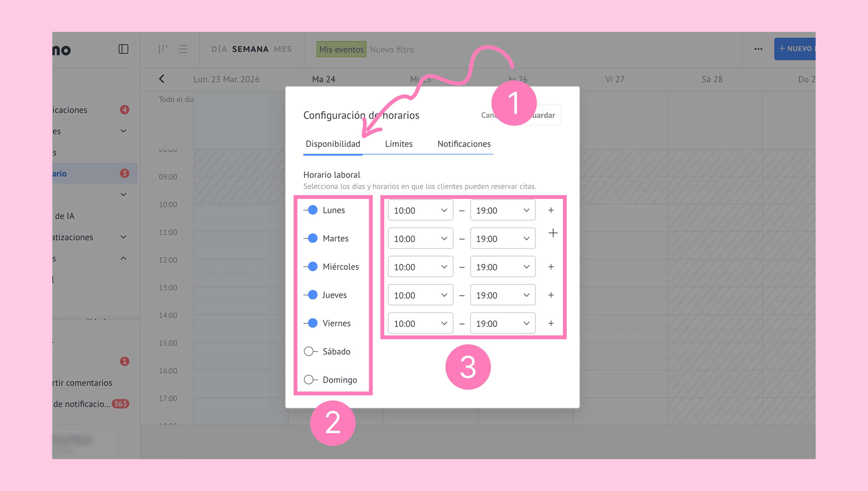
Task: Switch to the Límites tab
Action: tap(399, 144)
